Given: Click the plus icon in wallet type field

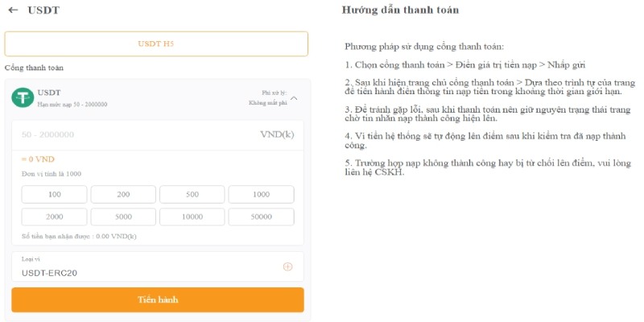Looking at the screenshot, I should click(x=287, y=266).
